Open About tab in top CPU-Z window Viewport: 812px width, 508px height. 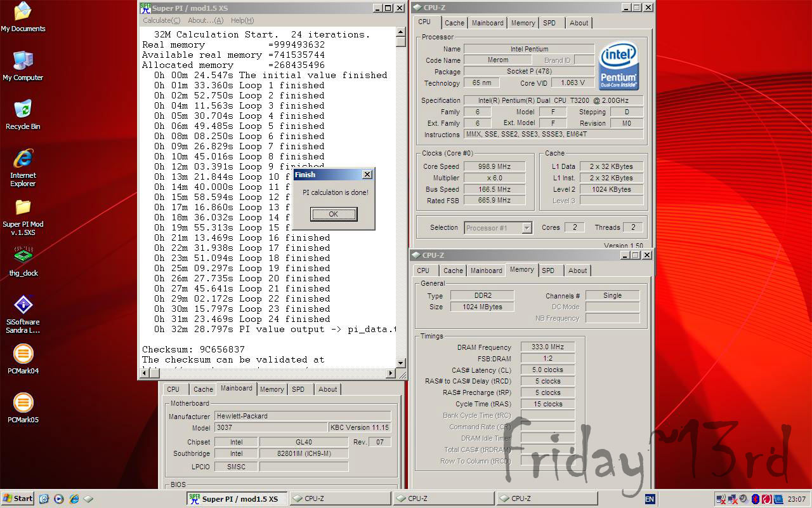click(579, 23)
